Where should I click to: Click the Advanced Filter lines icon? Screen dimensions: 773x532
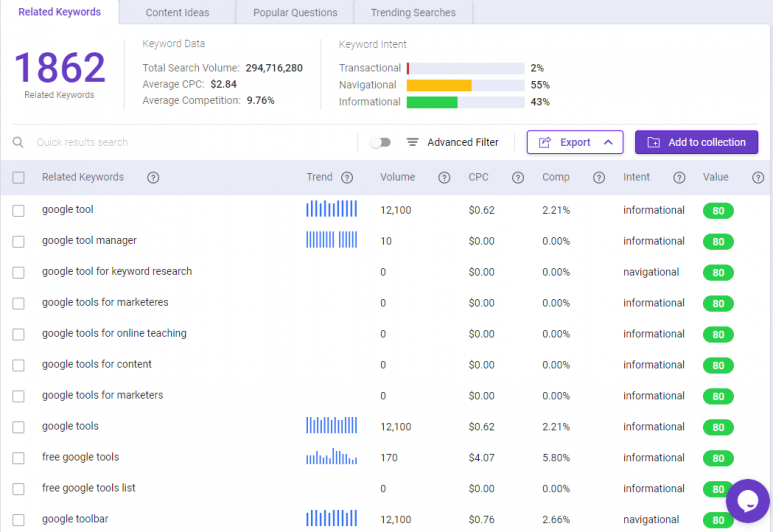[x=413, y=142]
